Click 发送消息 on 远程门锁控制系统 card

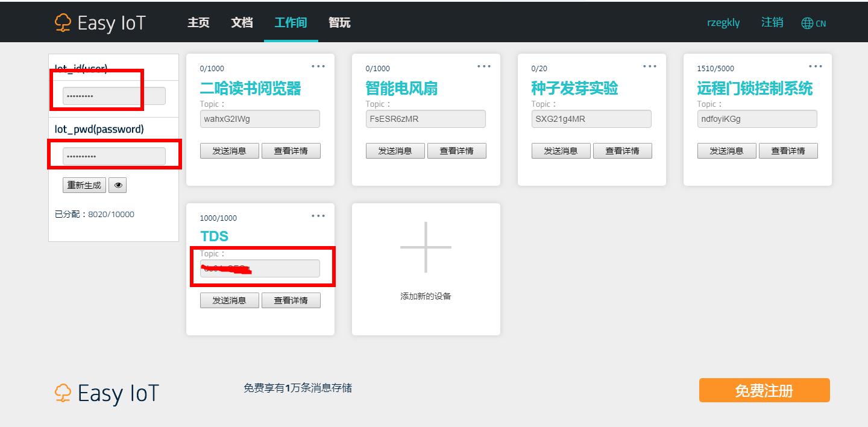[727, 151]
